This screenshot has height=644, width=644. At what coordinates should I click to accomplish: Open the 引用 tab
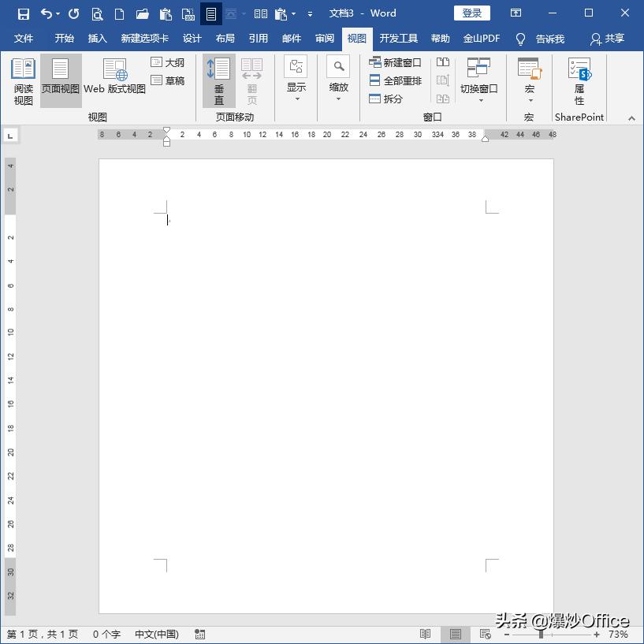[x=259, y=39]
